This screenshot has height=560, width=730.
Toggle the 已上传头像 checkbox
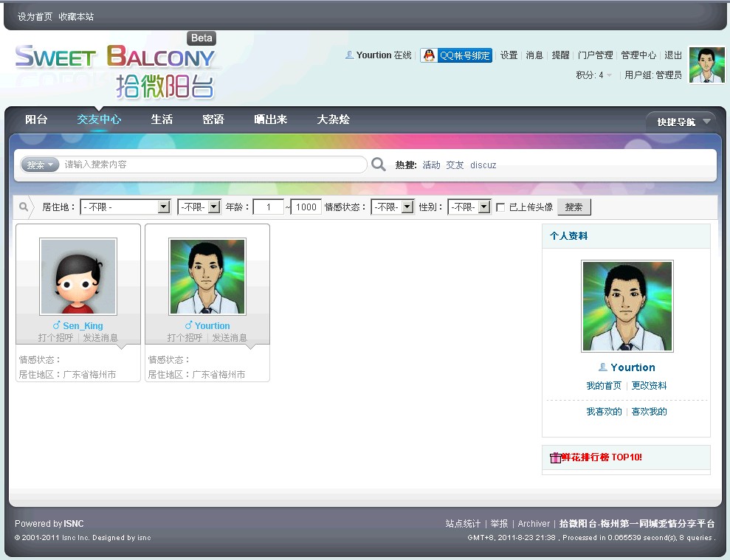500,207
